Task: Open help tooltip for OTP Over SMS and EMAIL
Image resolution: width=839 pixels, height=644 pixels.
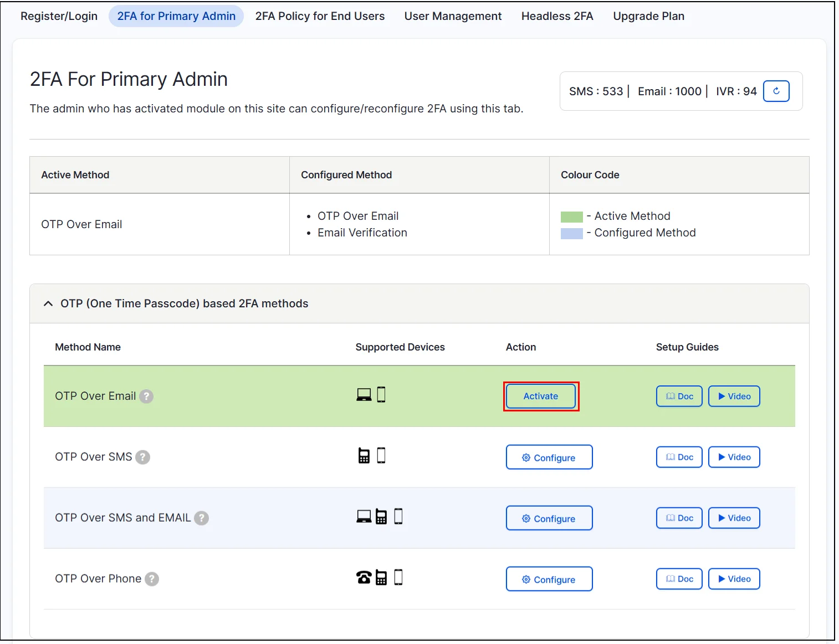Action: 201,518
